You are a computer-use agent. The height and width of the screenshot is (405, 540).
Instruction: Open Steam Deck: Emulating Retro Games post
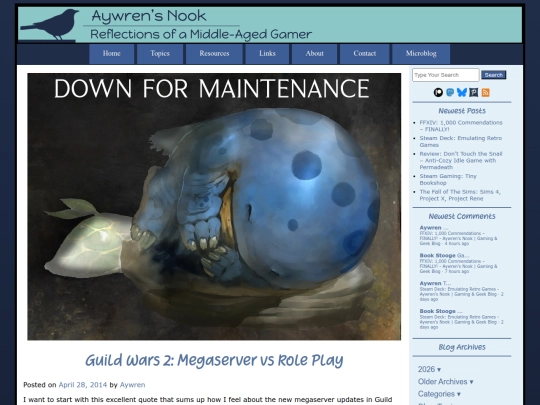(460, 141)
